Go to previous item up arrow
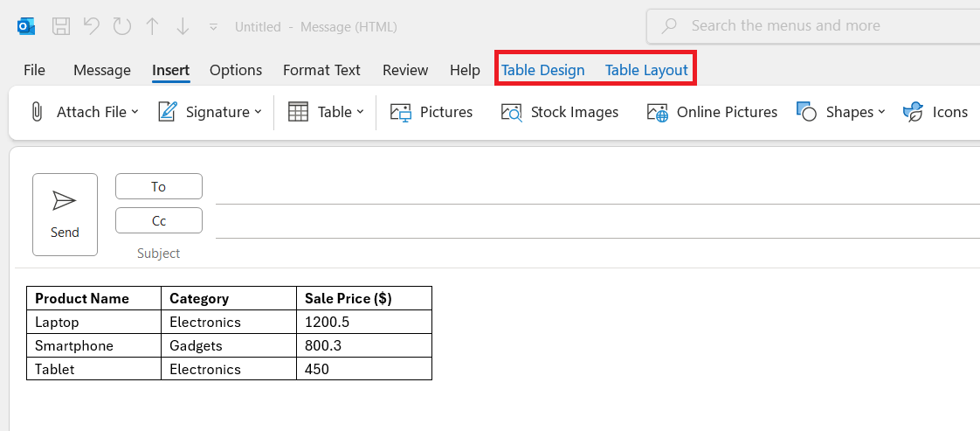The width and height of the screenshot is (980, 431). pos(152,26)
